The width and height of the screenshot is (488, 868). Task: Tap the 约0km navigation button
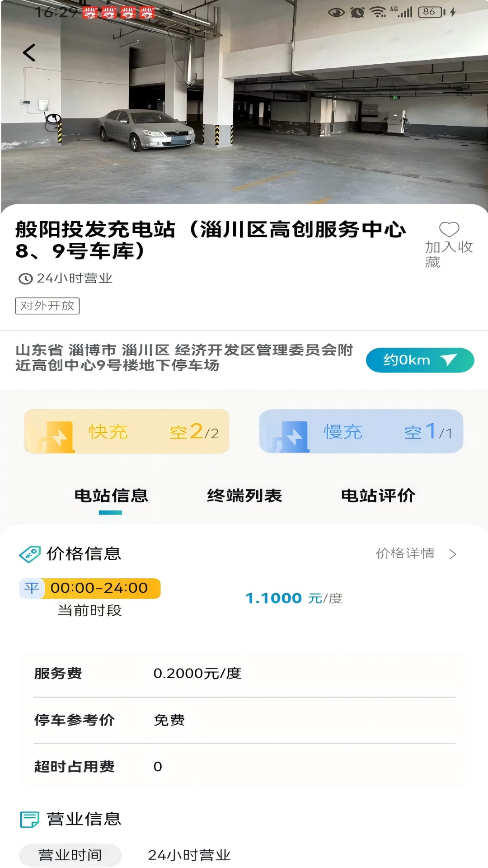click(x=420, y=360)
